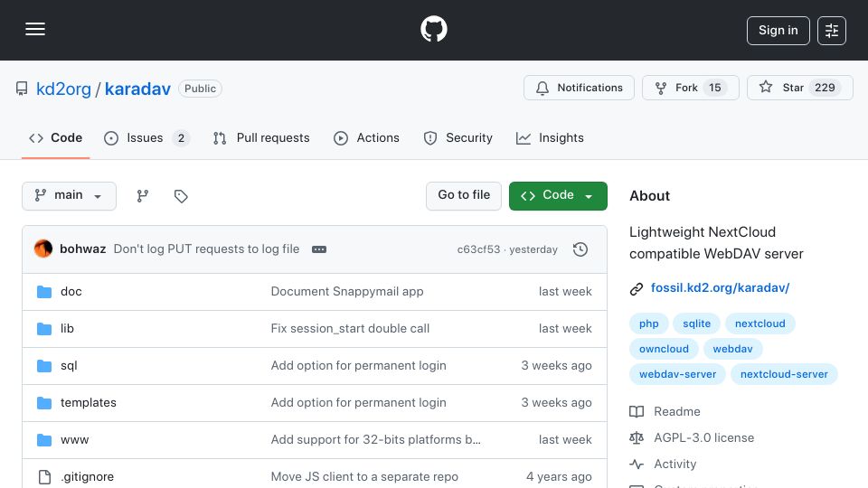868x488 pixels.
Task: Go to GitHub homepage via Octocat logo
Action: 433,29
